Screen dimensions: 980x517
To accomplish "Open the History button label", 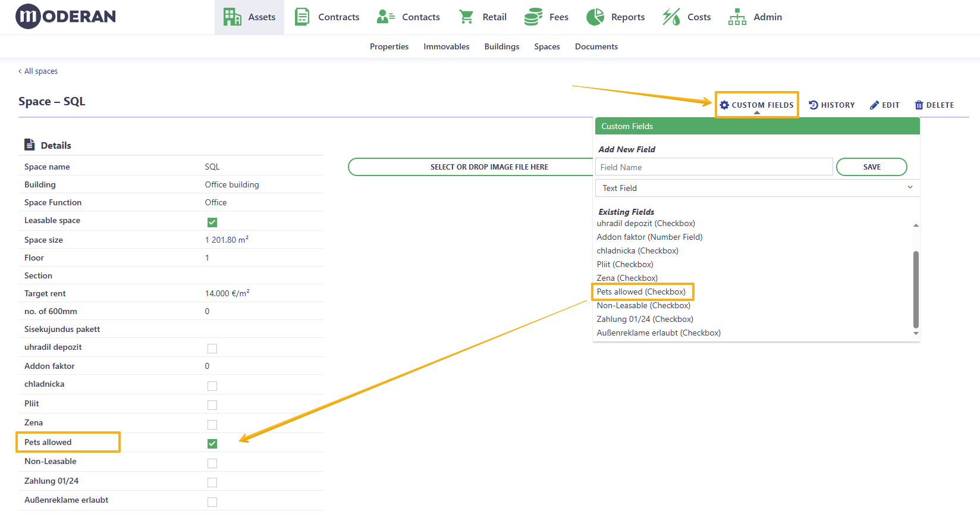I will pyautogui.click(x=838, y=105).
